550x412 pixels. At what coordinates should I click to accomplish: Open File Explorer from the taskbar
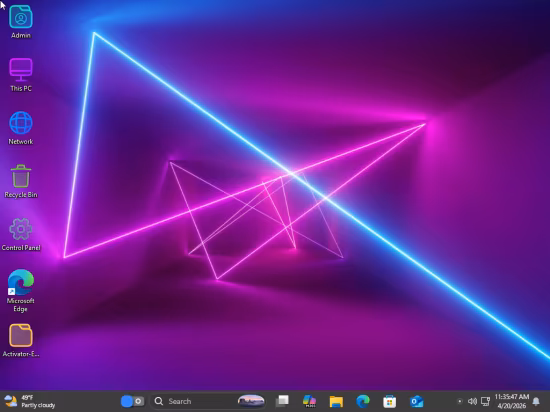tap(336, 401)
